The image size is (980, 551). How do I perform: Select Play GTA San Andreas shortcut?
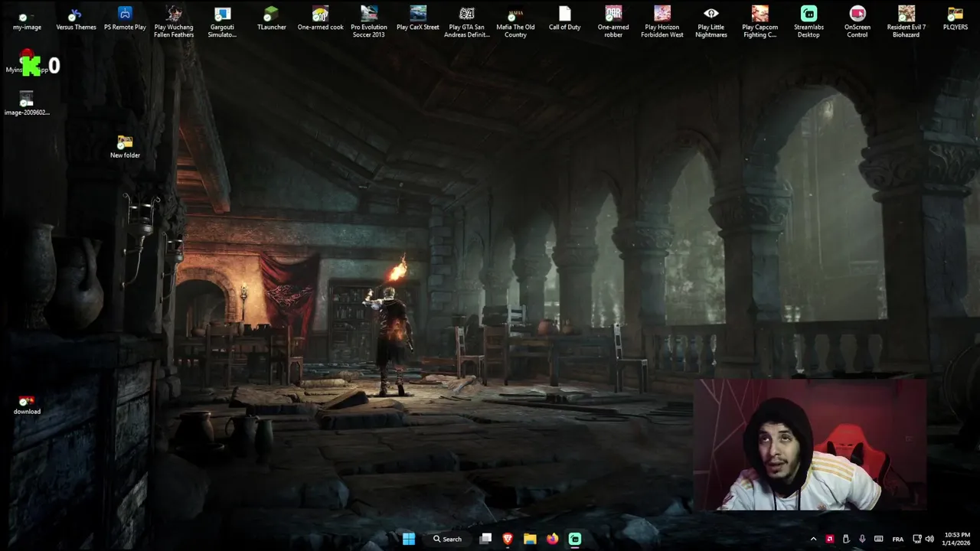click(467, 23)
